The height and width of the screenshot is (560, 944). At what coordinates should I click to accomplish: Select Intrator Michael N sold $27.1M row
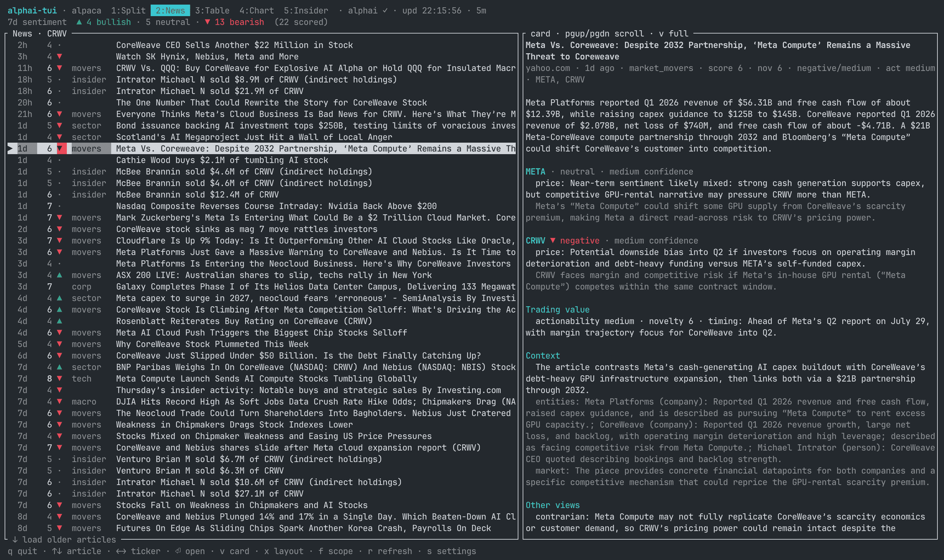click(x=262, y=494)
